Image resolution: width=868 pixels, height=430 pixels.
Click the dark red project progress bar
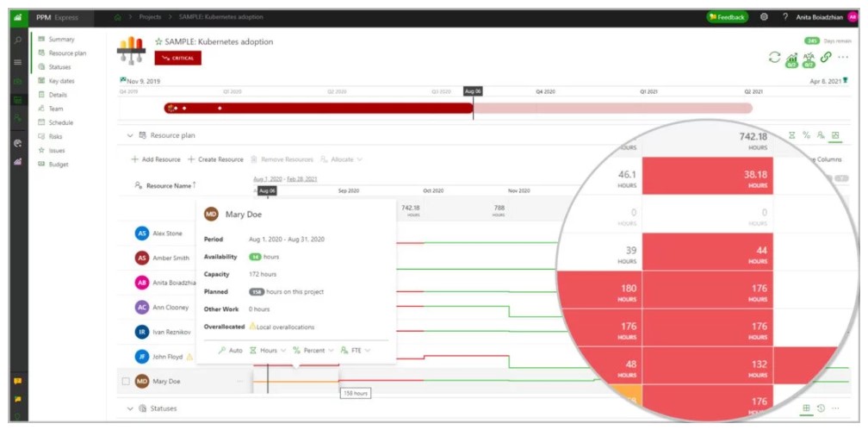coord(319,108)
